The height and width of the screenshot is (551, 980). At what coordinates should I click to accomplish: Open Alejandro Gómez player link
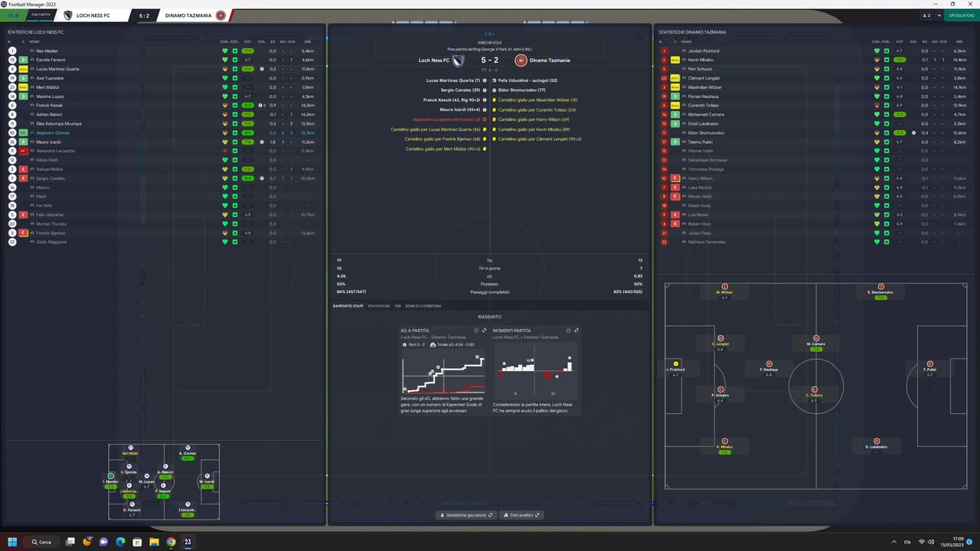tap(53, 132)
